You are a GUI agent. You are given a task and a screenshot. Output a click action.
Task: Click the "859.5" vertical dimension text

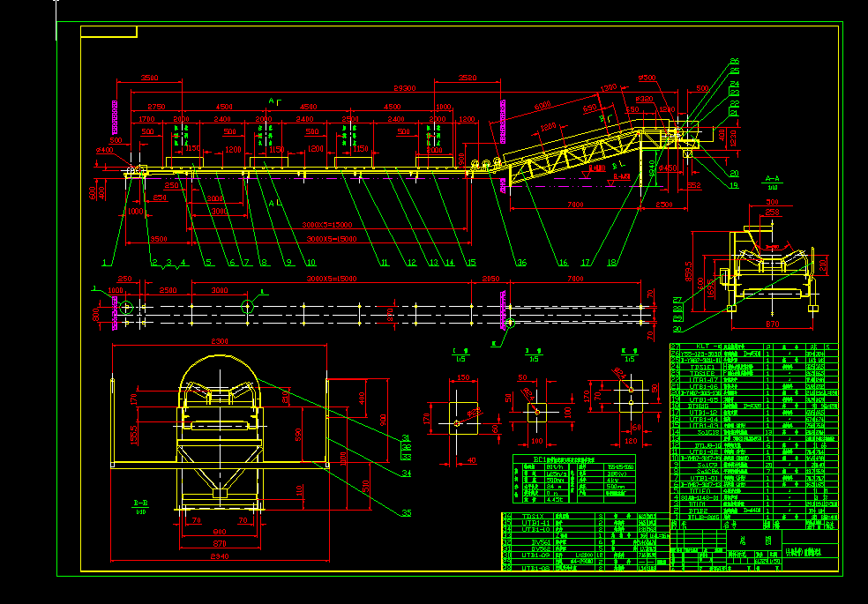pyautogui.click(x=689, y=272)
